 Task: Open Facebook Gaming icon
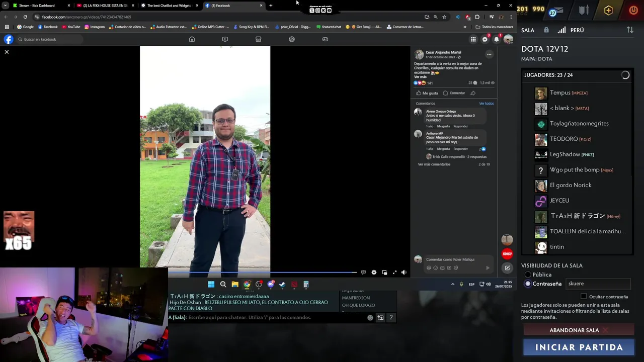pos(325,39)
